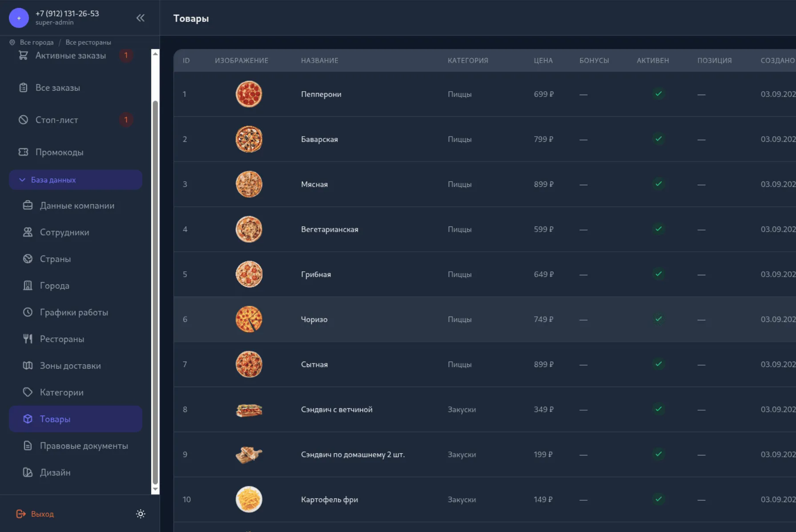Click the palette icon for Дизайн
Viewport: 796px width, 532px height.
pyautogui.click(x=28, y=472)
